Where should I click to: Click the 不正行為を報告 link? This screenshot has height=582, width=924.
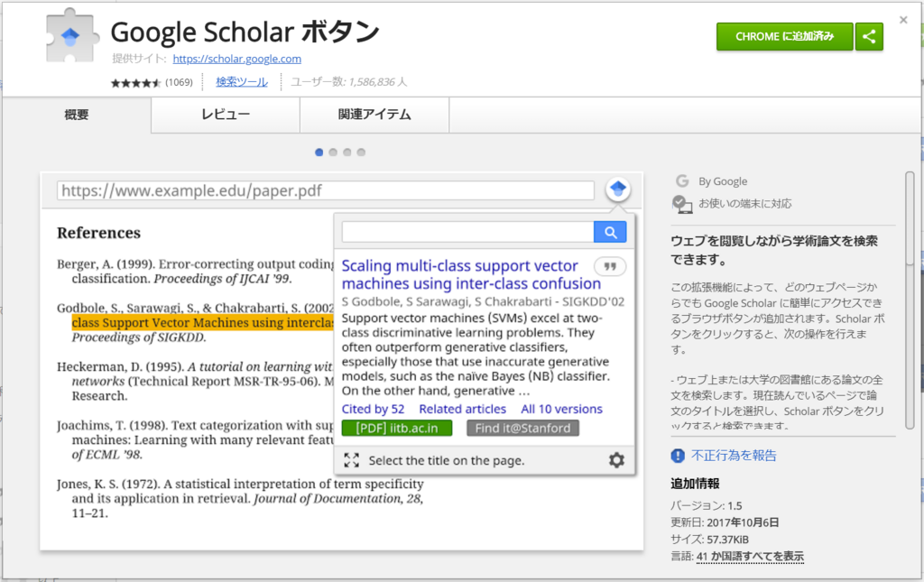[734, 456]
